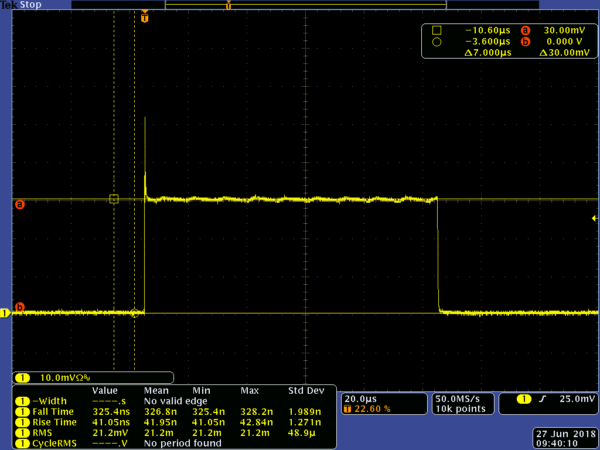Click the trigger level arrow on right edge
This screenshot has height=450, width=600.
594,218
